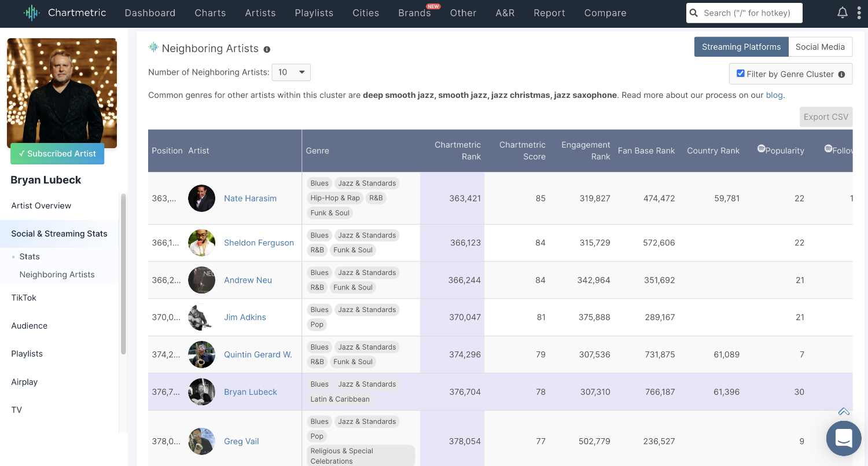Viewport: 868px width, 466px height.
Task: Click the Hip-Hop & Rap genre tag
Action: click(x=335, y=198)
